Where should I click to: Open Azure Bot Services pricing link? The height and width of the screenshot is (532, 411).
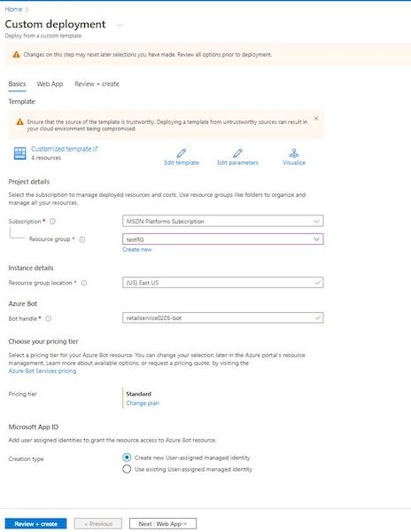(x=43, y=372)
